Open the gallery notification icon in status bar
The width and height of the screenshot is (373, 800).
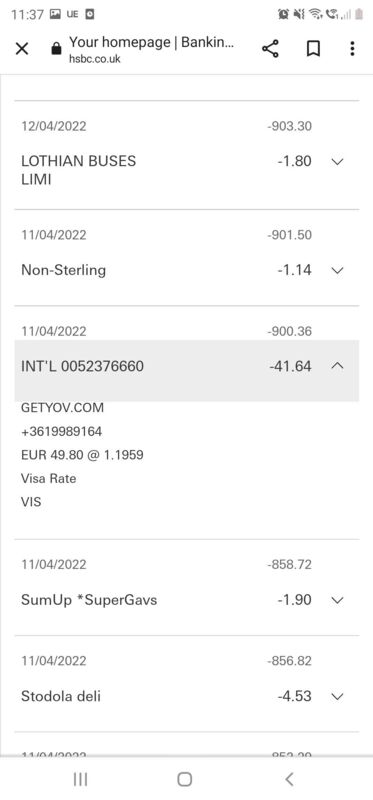[56, 14]
